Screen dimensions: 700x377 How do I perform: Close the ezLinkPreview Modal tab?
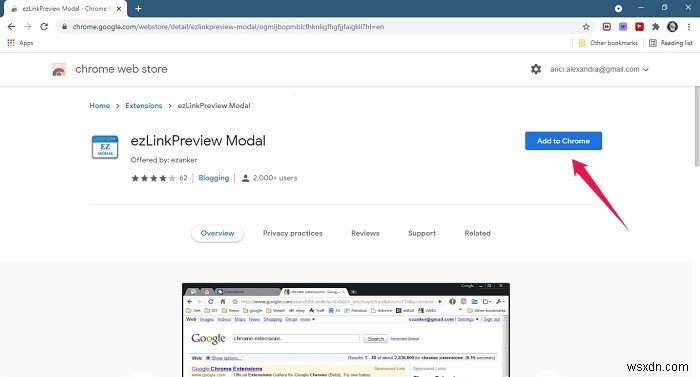click(119, 8)
